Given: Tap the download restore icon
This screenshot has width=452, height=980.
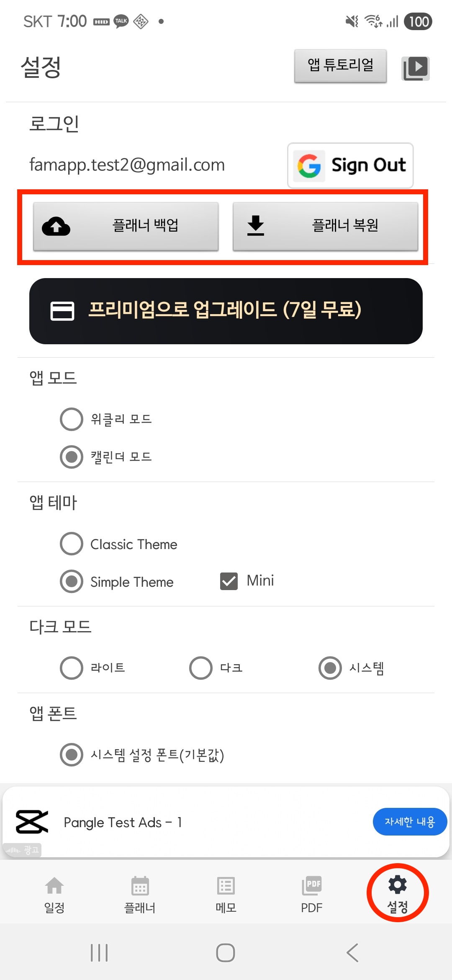Looking at the screenshot, I should [255, 226].
